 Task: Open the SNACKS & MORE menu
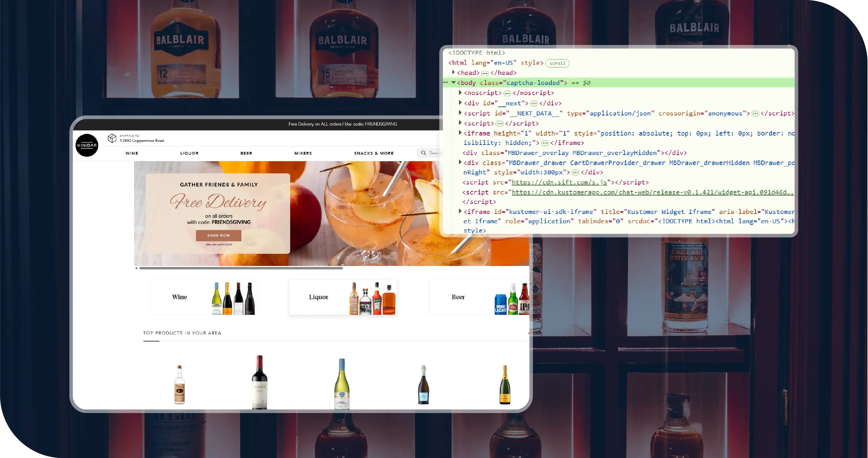(373, 153)
